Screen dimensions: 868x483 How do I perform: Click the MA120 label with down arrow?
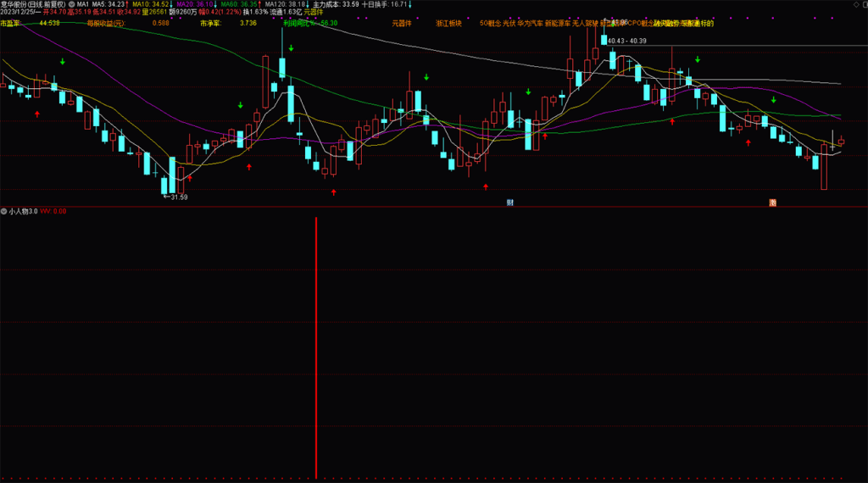click(286, 4)
